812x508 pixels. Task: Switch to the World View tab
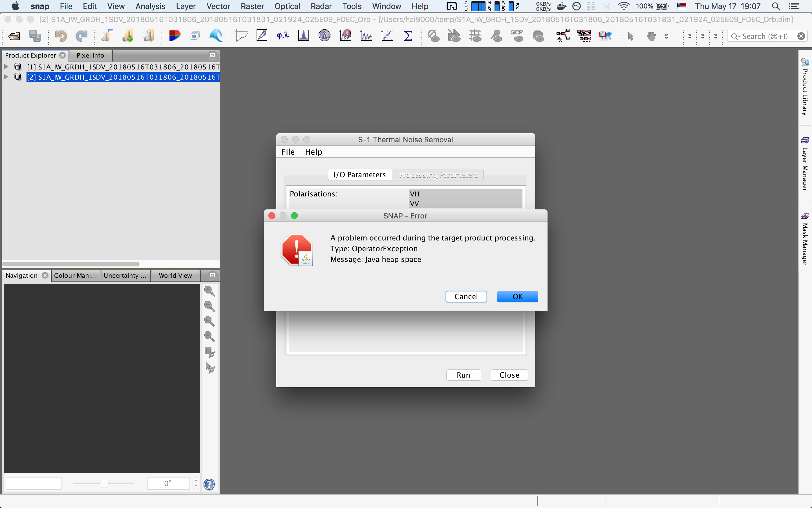tap(175, 275)
